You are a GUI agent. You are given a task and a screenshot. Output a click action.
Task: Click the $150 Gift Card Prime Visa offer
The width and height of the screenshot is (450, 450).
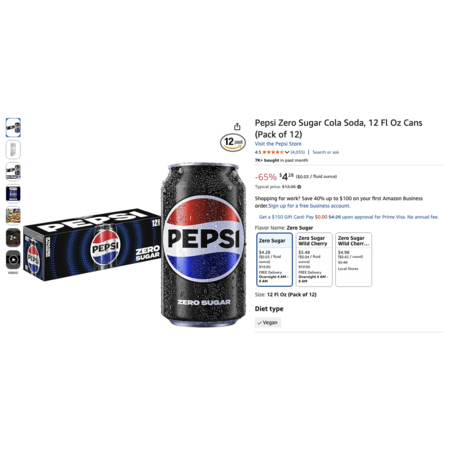pyautogui.click(x=349, y=217)
